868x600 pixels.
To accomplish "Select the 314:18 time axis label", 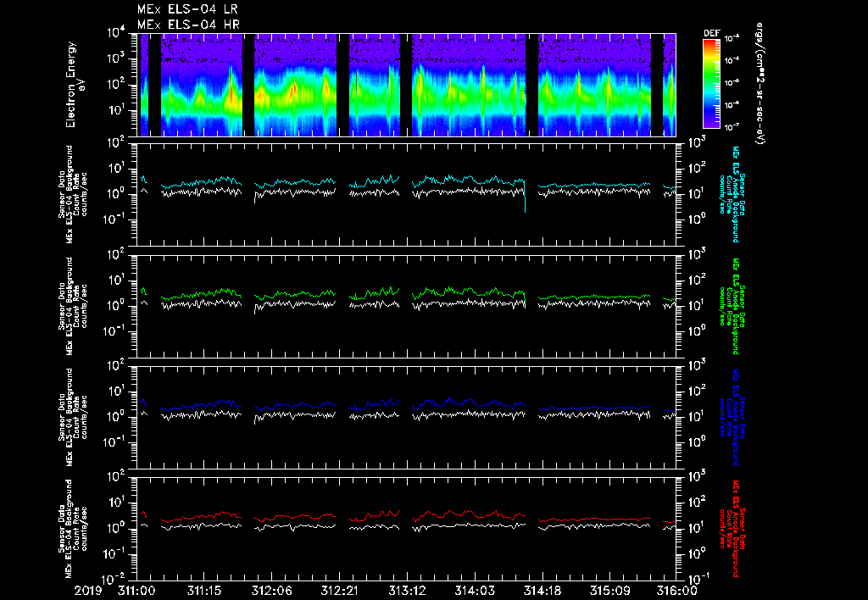I will click(541, 590).
